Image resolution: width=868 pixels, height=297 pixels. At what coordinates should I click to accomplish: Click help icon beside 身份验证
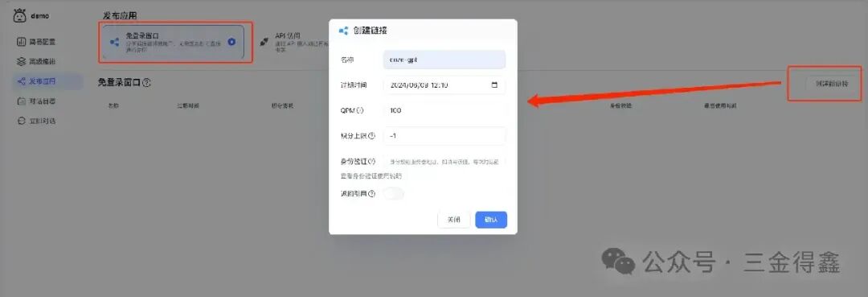371,161
